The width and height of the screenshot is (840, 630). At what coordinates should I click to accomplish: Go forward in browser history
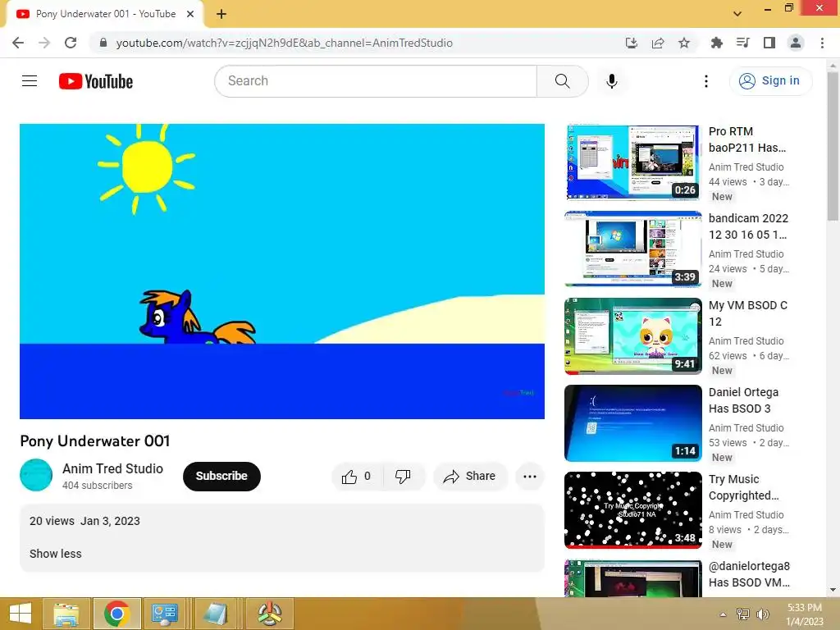point(44,43)
